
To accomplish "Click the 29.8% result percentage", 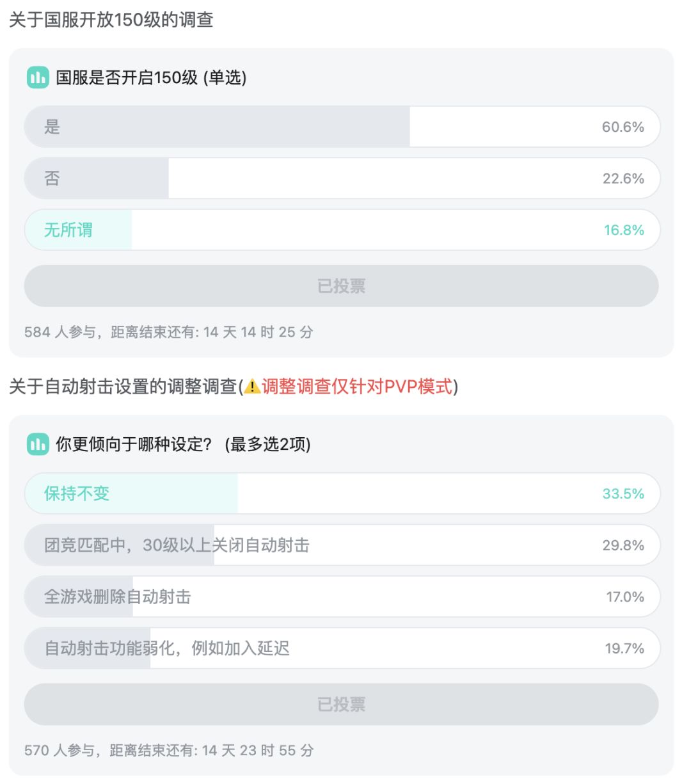I will click(623, 545).
